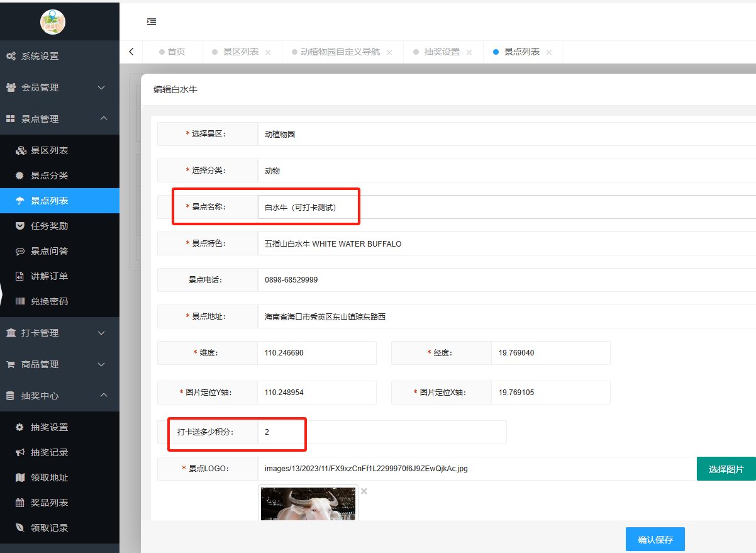Screen dimensions: 756x553
Task: Edit the 图片定位Y轴 field
Action: coord(317,393)
